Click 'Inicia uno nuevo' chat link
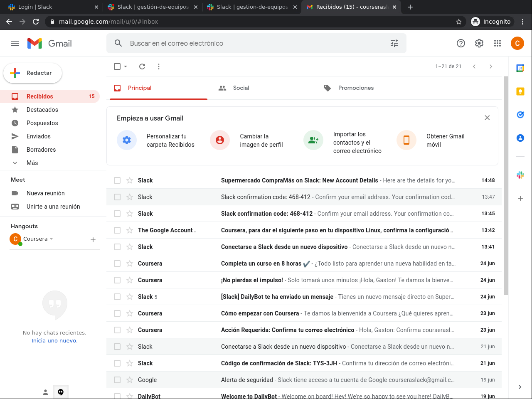Image resolution: width=532 pixels, height=399 pixels. coord(54,340)
